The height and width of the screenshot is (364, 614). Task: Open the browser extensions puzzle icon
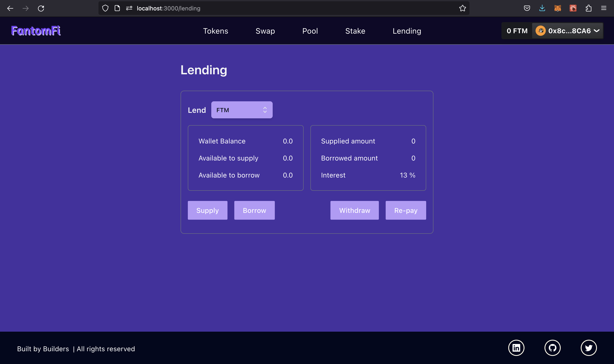[x=588, y=8]
